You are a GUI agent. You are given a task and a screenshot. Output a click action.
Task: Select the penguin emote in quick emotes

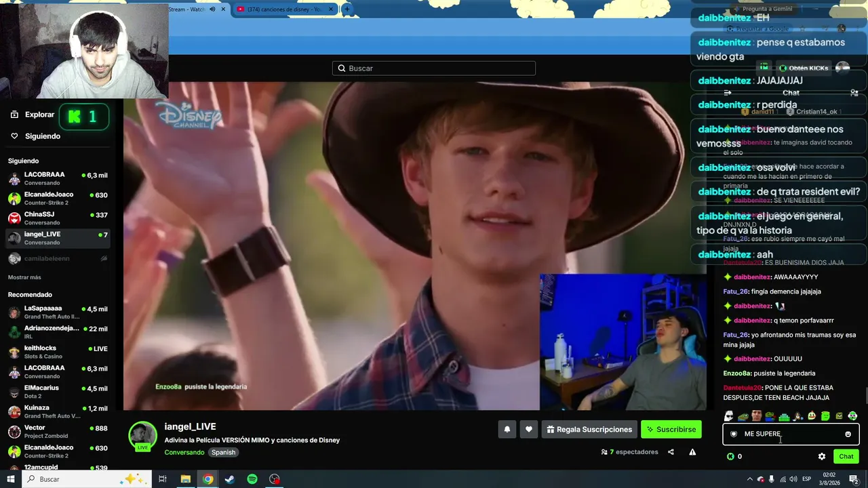798,416
